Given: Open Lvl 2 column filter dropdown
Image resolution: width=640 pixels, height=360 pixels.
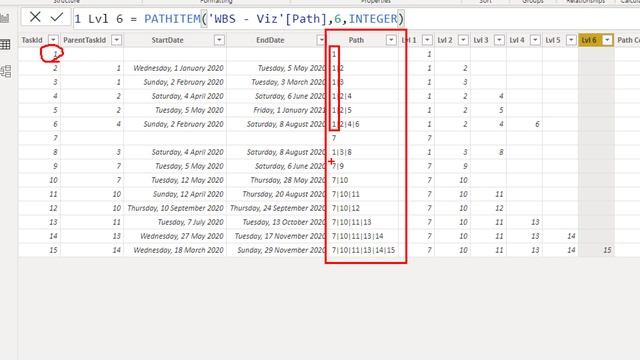Looking at the screenshot, I should [463, 40].
